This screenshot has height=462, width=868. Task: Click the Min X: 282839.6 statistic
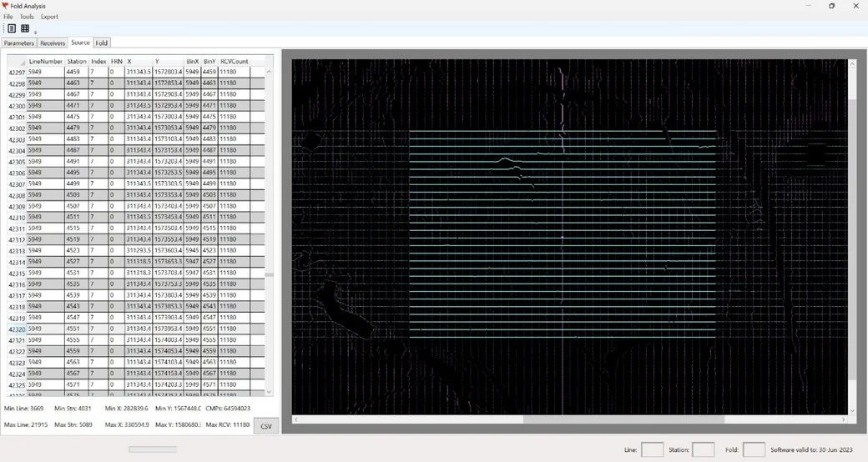click(x=127, y=409)
